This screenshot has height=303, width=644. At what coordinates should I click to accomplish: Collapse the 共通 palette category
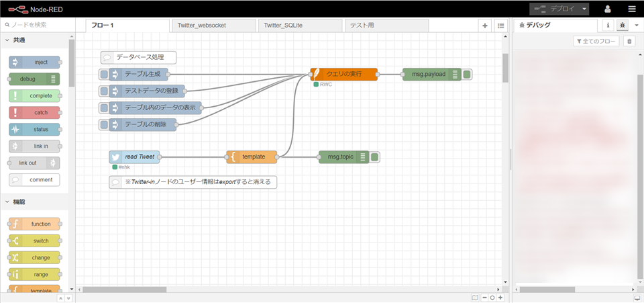click(34, 40)
